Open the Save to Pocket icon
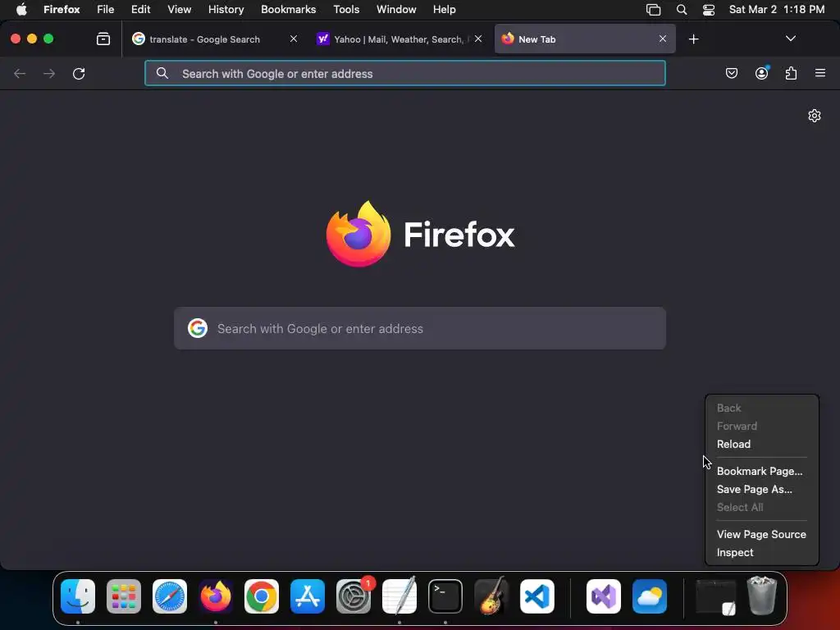Screen dimensions: 840x630 point(731,73)
